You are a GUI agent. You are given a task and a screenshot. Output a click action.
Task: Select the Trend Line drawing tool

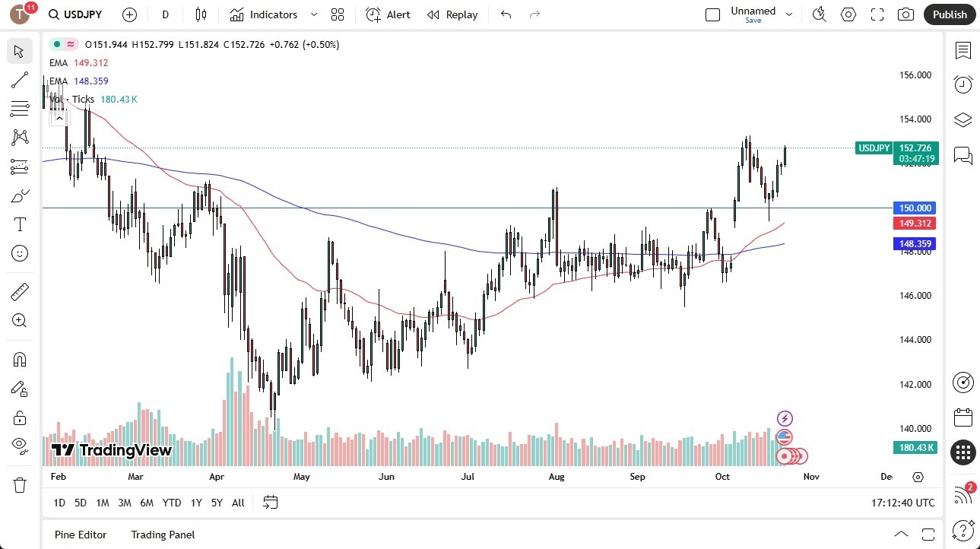click(x=19, y=80)
